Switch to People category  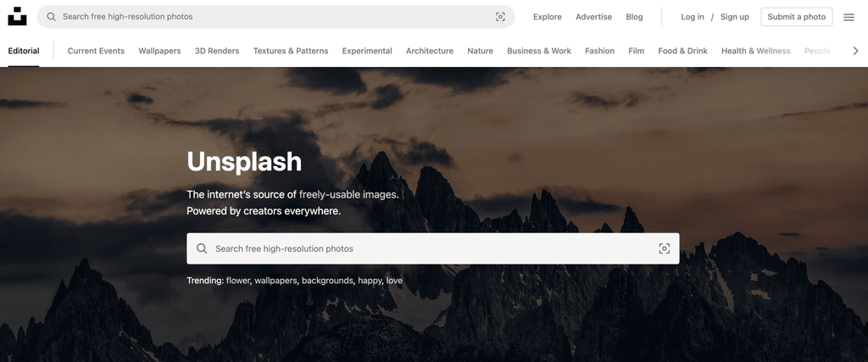[817, 51]
